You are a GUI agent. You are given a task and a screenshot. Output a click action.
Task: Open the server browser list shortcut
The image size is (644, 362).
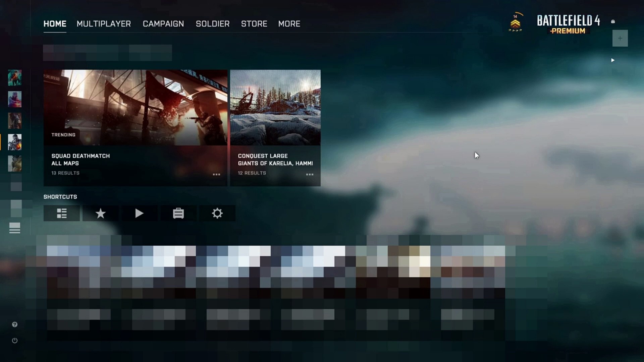[x=62, y=213]
